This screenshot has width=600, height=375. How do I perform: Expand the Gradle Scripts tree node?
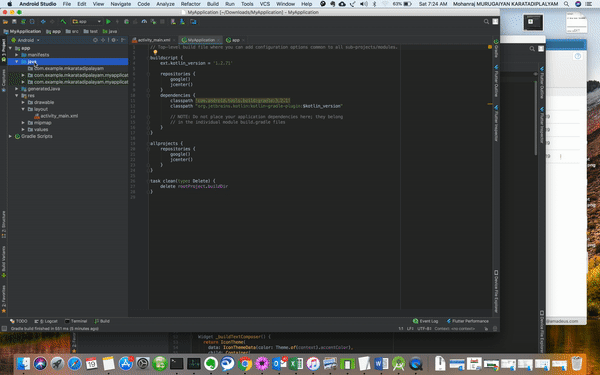coord(10,136)
